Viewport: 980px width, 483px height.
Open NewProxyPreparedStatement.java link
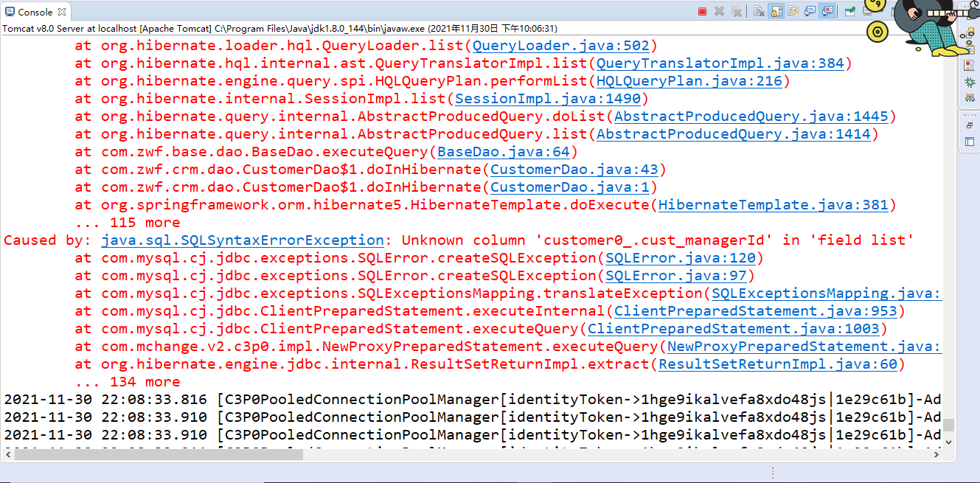[804, 347]
